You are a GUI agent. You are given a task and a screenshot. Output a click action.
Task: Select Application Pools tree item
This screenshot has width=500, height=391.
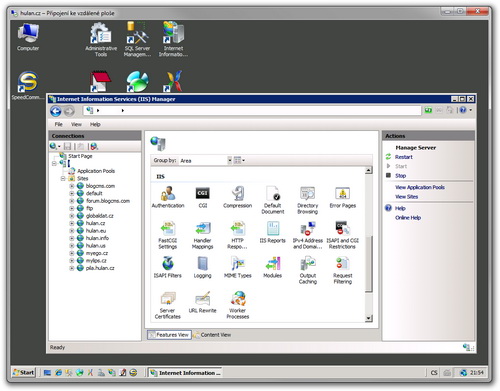tap(96, 171)
